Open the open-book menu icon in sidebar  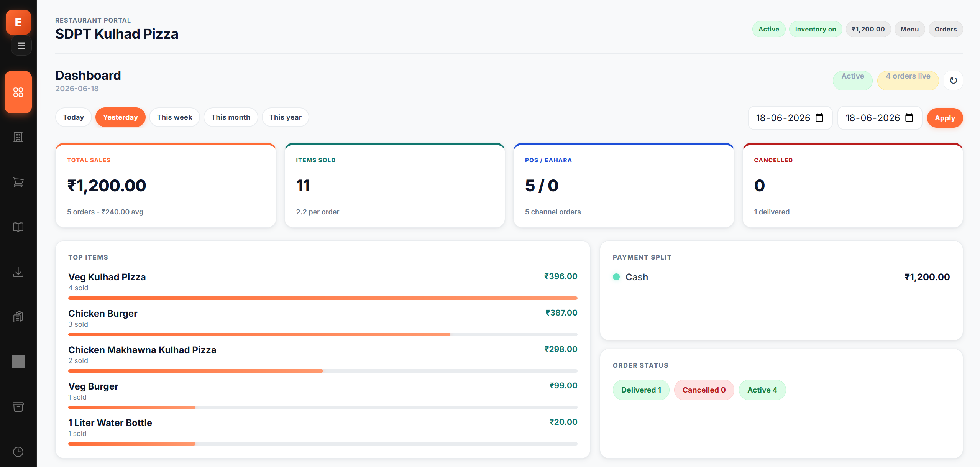(18, 227)
